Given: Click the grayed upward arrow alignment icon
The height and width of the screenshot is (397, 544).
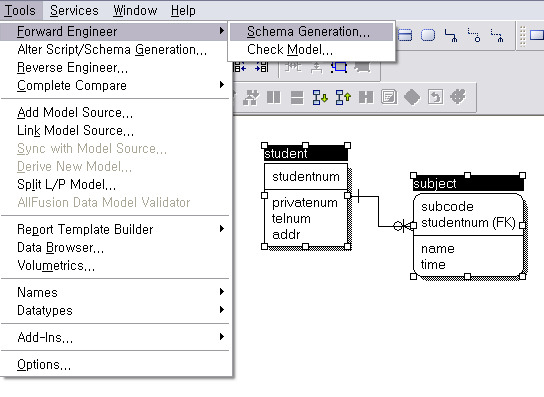Looking at the screenshot, I should point(316,67).
